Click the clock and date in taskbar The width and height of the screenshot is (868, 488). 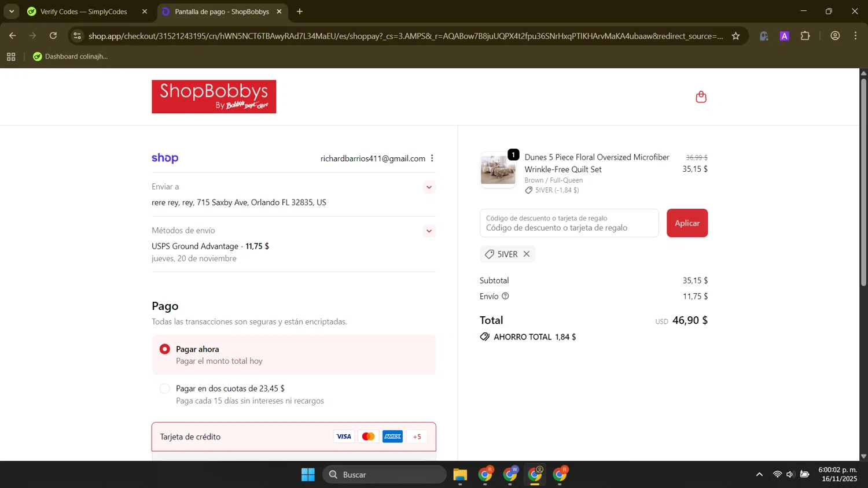tap(838, 475)
